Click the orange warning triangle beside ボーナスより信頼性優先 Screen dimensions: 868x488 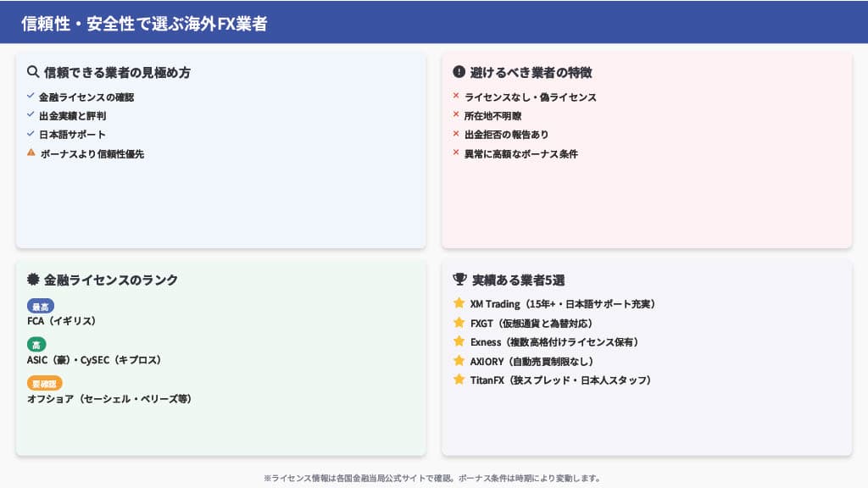pos(31,153)
